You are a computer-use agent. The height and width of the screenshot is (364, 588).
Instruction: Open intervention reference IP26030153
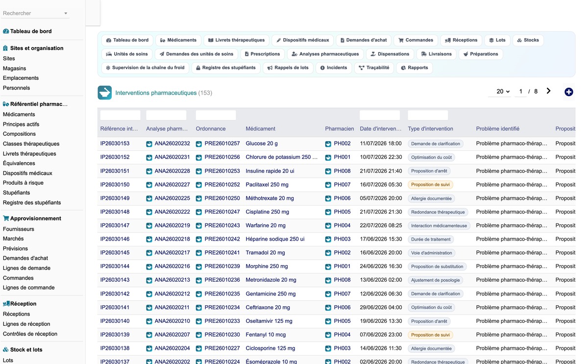pyautogui.click(x=115, y=144)
